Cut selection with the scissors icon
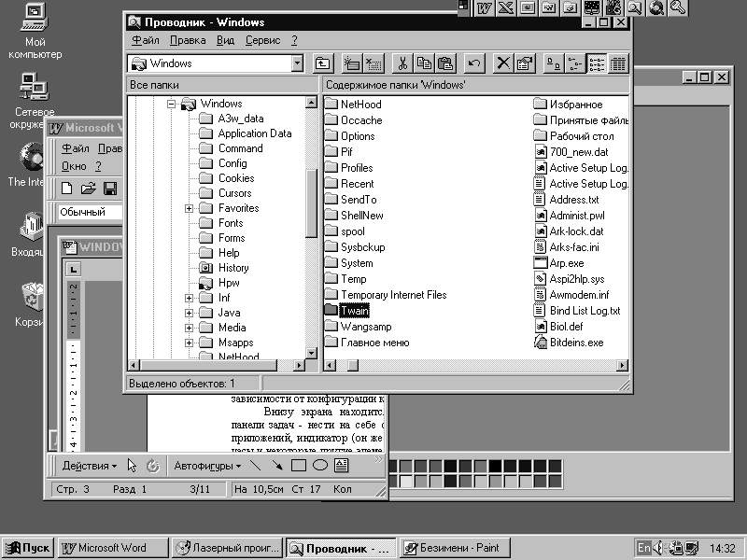 [402, 63]
